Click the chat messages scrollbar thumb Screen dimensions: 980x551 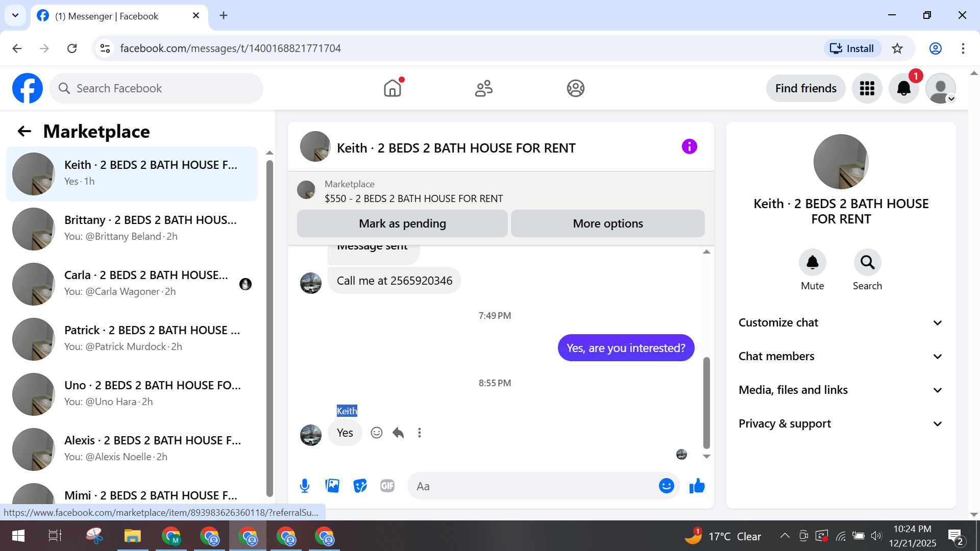pyautogui.click(x=706, y=403)
